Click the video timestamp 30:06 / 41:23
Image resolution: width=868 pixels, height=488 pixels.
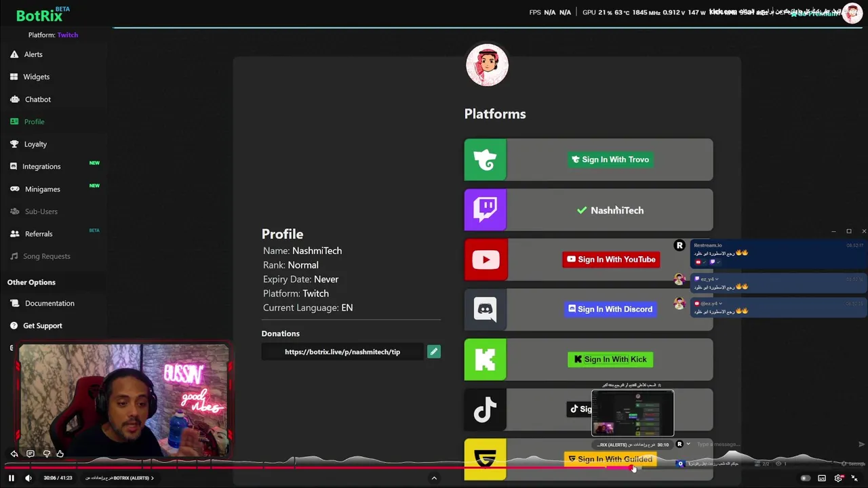click(x=59, y=478)
